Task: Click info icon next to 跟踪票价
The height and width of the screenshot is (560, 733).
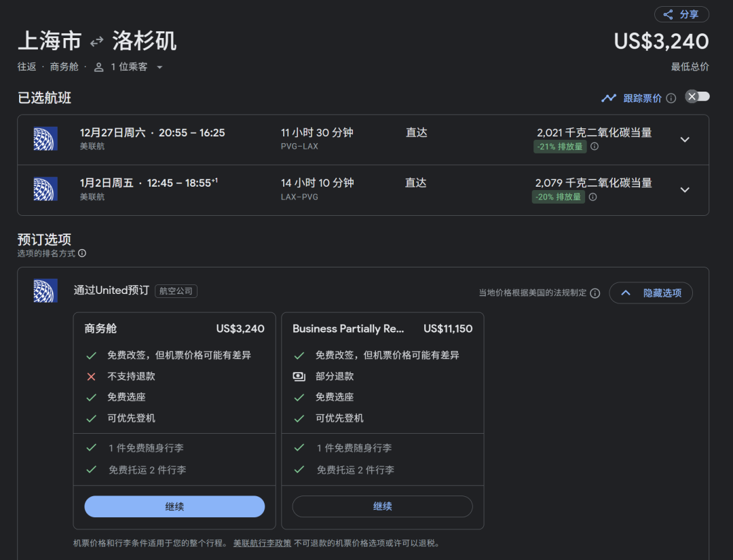Action: 671,98
